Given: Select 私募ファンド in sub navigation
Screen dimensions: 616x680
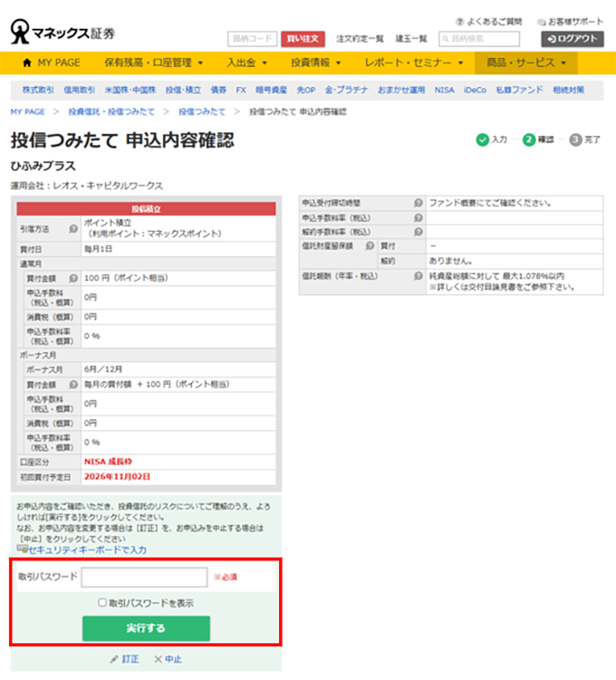Looking at the screenshot, I should pos(519,90).
